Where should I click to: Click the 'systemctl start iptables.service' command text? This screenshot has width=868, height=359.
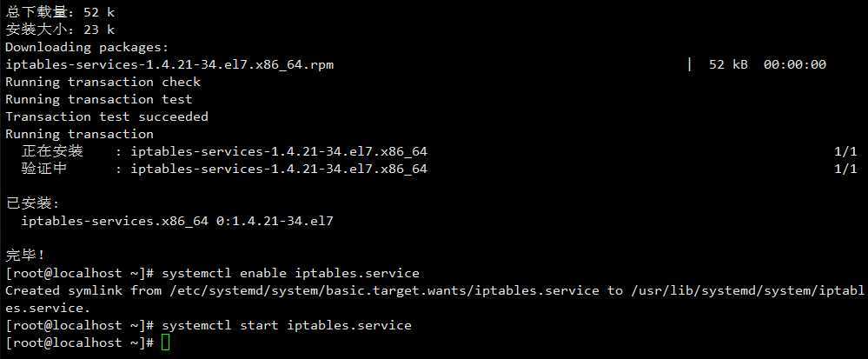pos(287,325)
